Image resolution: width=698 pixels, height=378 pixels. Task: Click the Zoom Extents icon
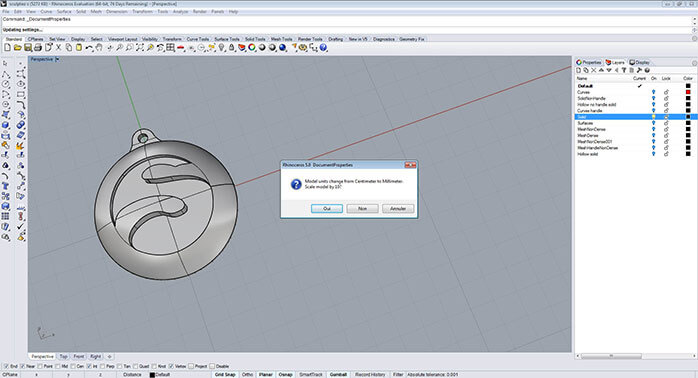140,47
